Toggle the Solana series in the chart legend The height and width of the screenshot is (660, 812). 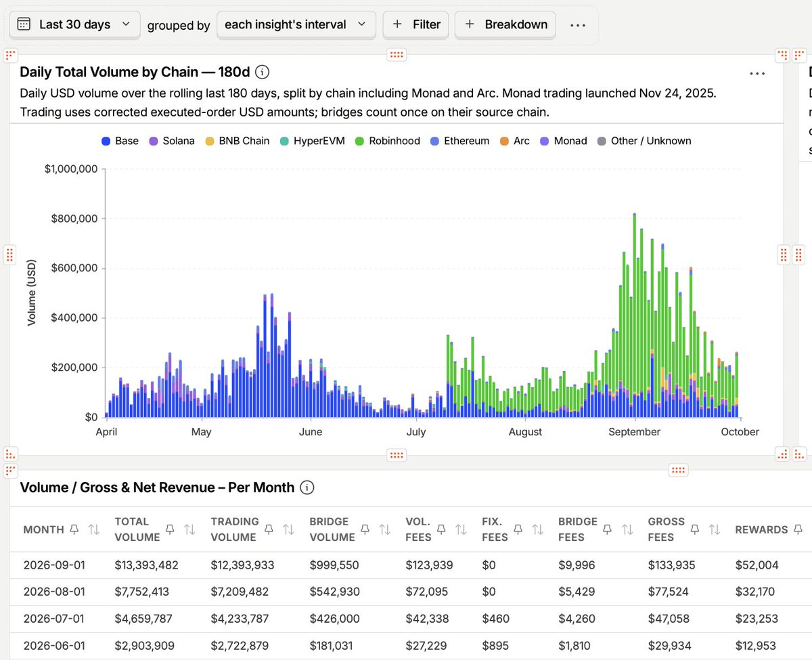pyautogui.click(x=172, y=141)
